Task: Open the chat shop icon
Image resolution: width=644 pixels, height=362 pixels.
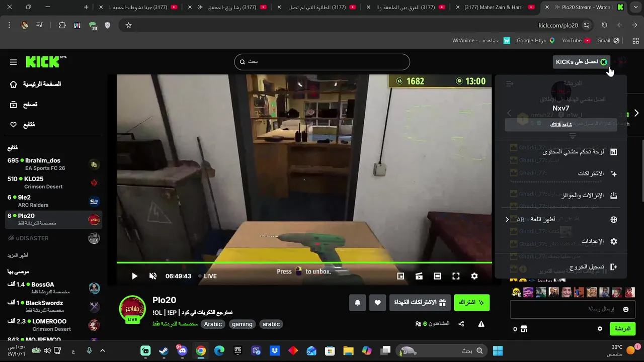Action: (x=524, y=329)
